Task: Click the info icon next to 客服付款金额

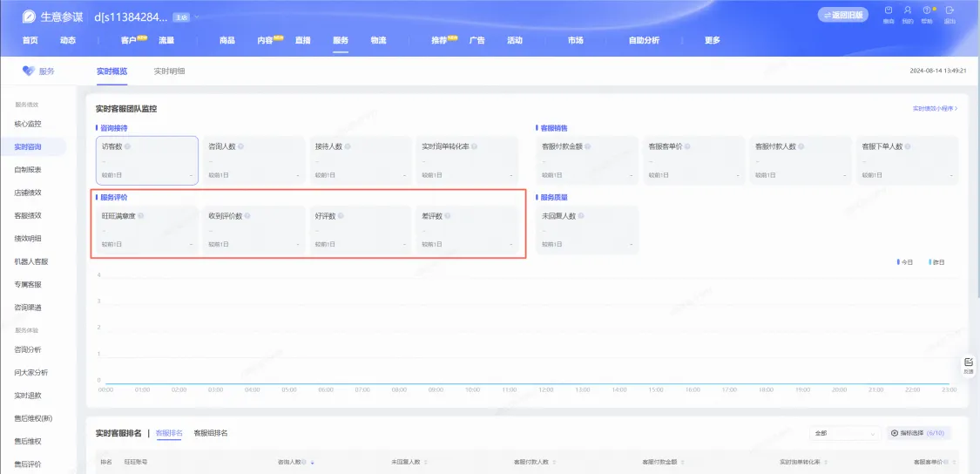Action: click(587, 146)
